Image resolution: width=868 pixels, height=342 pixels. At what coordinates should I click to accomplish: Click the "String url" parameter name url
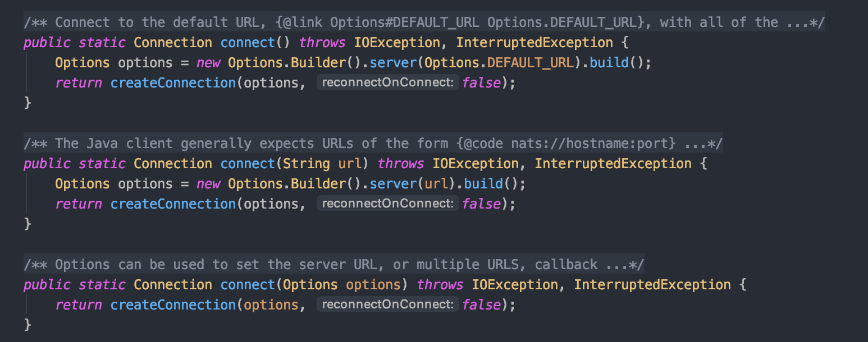click(350, 164)
